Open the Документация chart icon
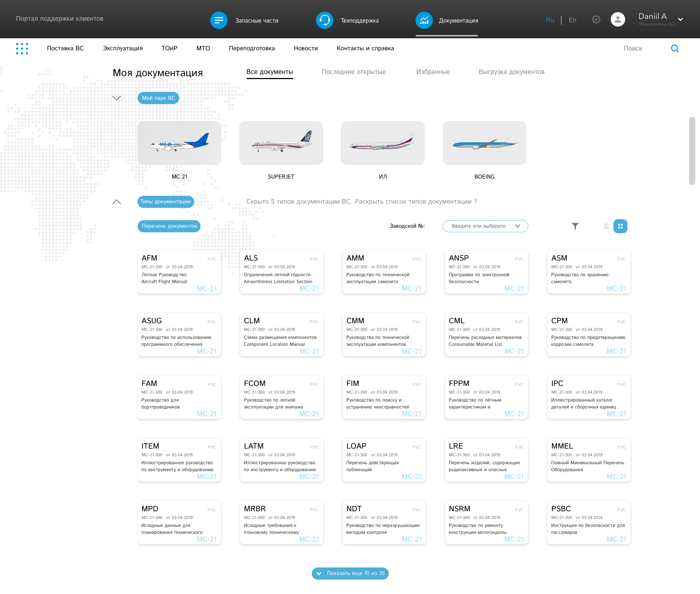The height and width of the screenshot is (594, 700). point(424,20)
